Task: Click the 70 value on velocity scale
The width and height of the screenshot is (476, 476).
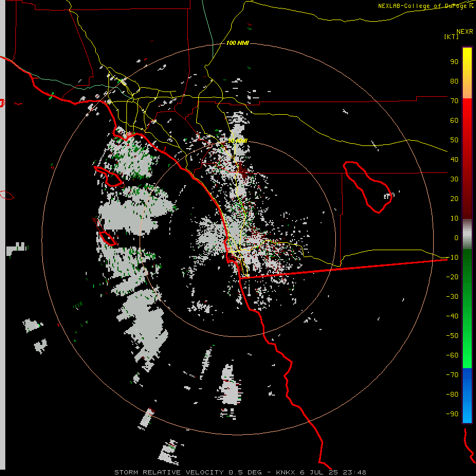Action: pos(454,101)
